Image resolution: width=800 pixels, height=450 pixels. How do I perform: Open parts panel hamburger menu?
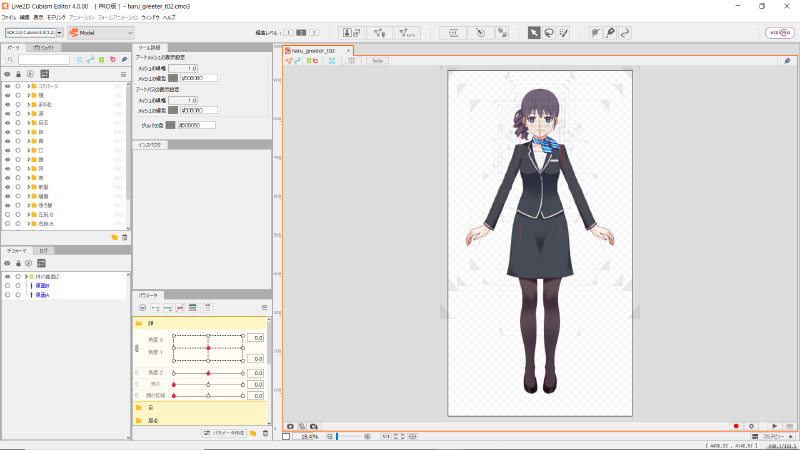123,74
